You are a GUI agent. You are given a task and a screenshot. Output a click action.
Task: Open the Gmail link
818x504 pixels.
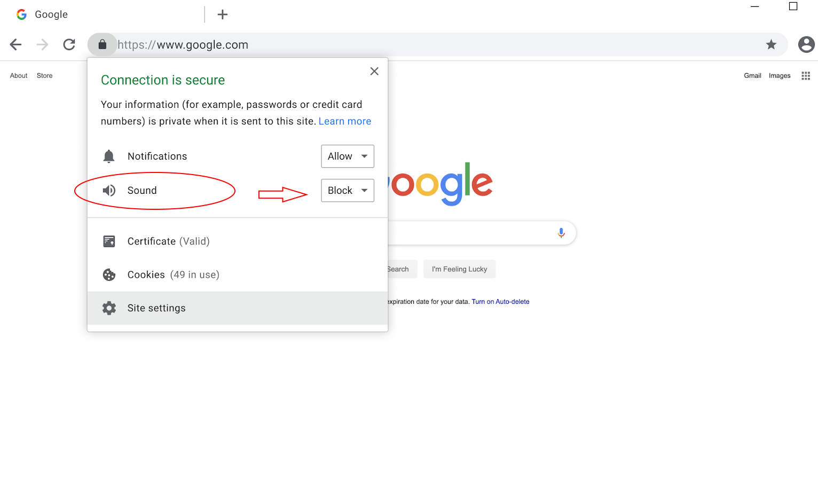pyautogui.click(x=752, y=76)
